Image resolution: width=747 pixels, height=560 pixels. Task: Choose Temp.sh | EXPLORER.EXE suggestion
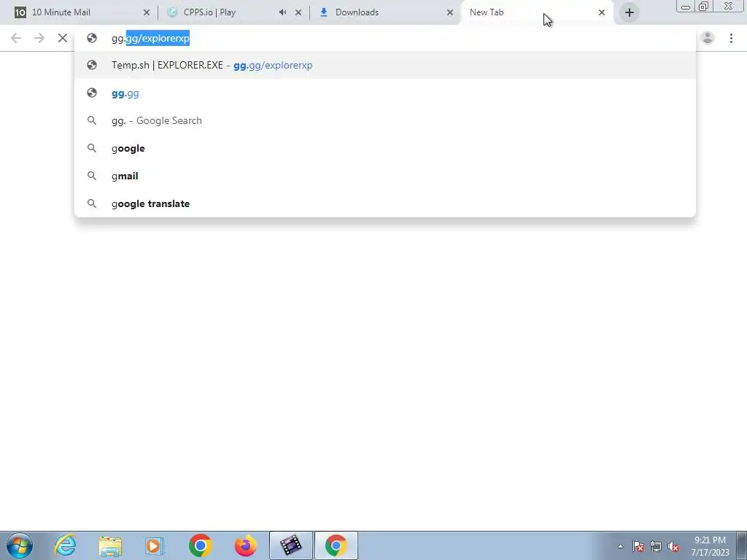click(x=385, y=65)
